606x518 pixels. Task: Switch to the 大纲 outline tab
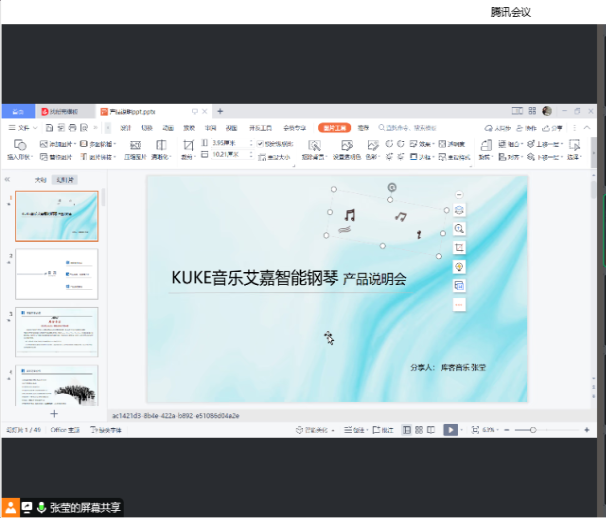[41, 180]
